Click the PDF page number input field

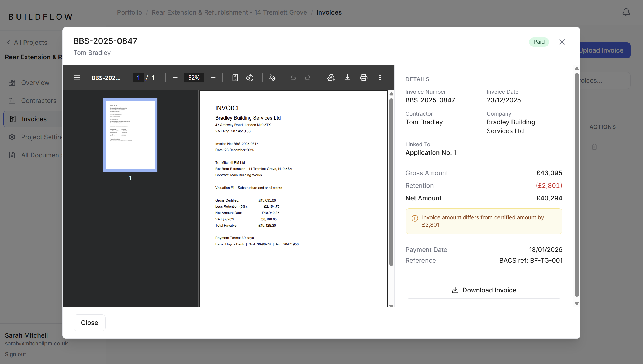(x=139, y=78)
